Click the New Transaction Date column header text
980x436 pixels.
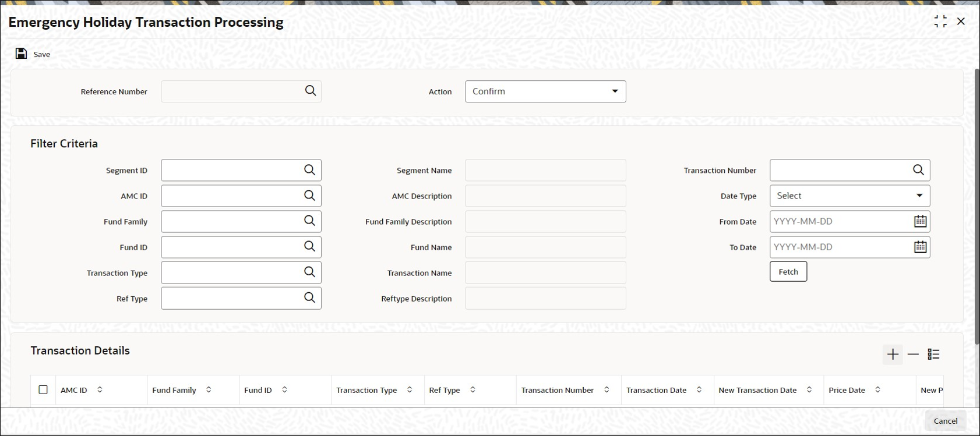[757, 390]
